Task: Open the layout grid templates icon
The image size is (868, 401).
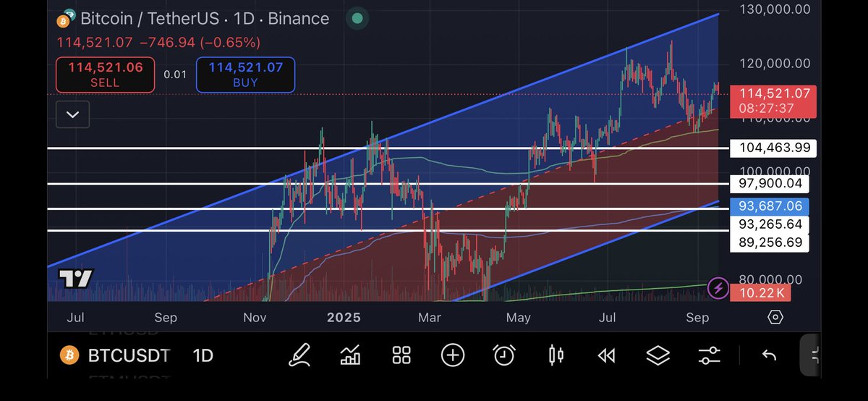Action: click(401, 355)
